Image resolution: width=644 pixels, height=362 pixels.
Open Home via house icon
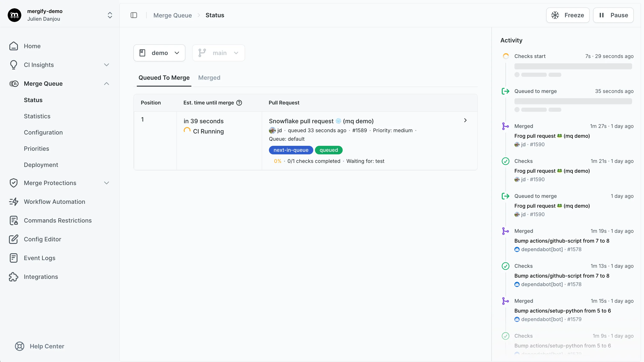tap(13, 46)
